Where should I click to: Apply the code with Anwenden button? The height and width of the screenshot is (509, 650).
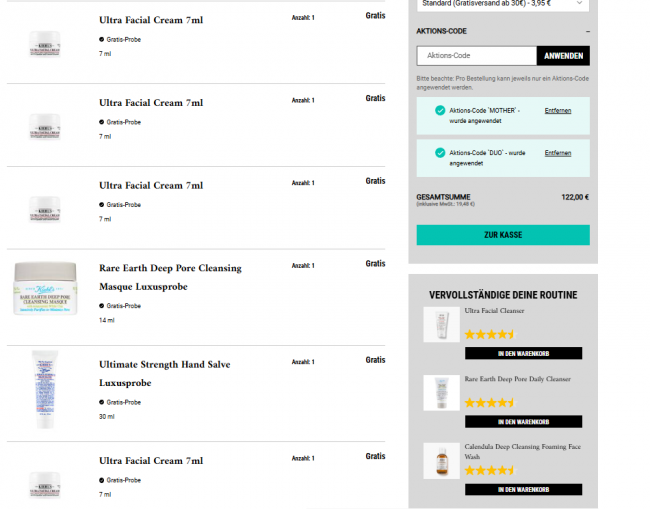[563, 56]
